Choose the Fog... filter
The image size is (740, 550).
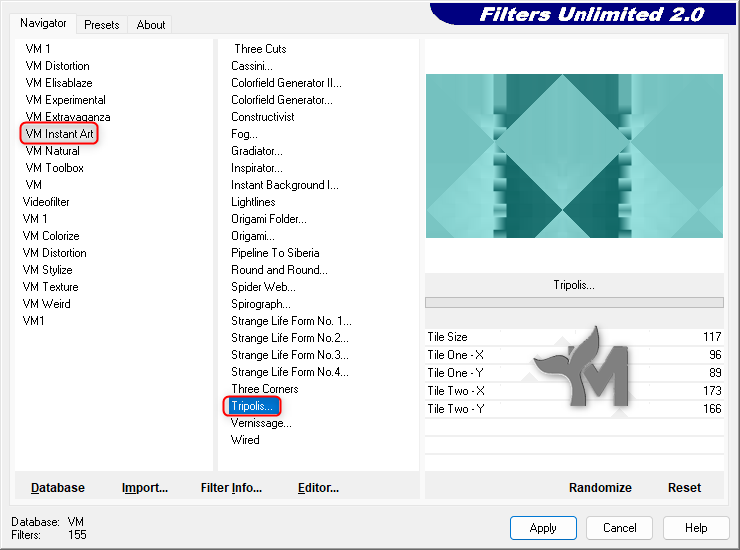tap(244, 134)
